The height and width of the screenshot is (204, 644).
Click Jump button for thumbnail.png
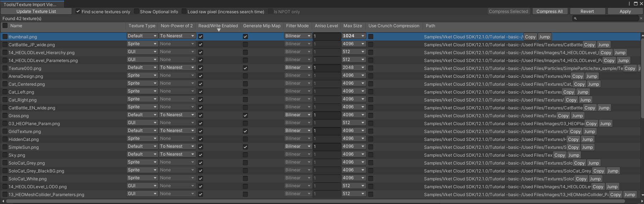(x=544, y=37)
